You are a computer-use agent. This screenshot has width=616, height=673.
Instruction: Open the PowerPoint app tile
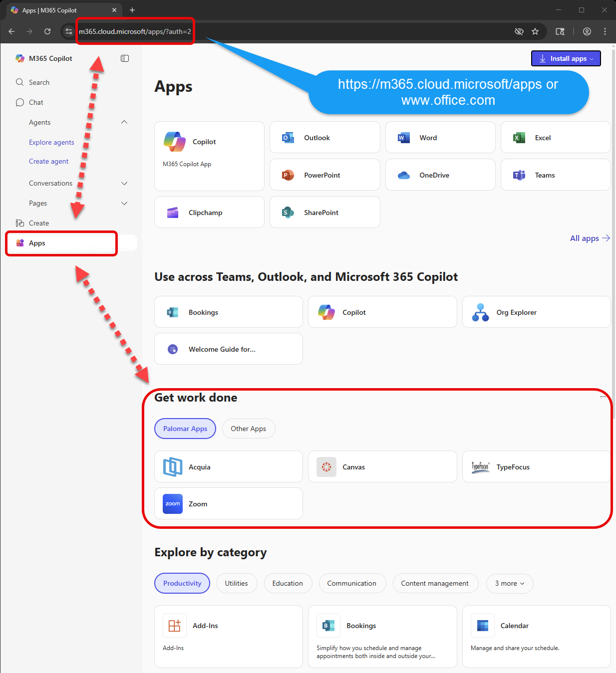pos(325,175)
